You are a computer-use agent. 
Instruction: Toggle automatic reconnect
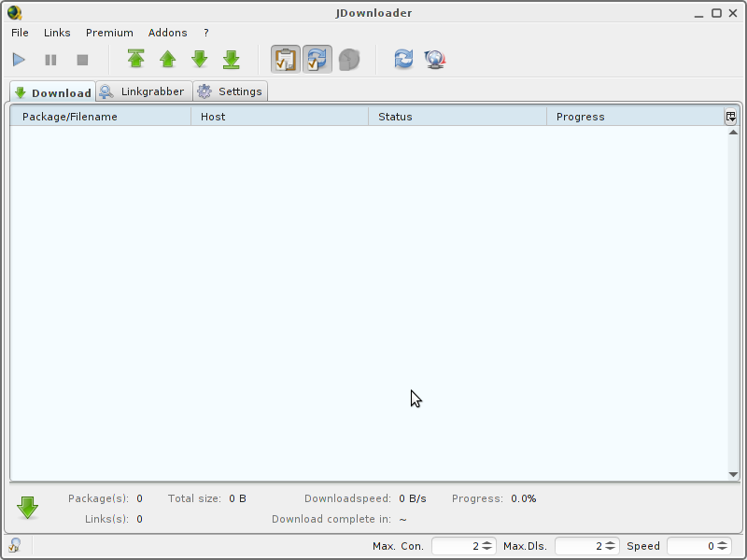317,60
